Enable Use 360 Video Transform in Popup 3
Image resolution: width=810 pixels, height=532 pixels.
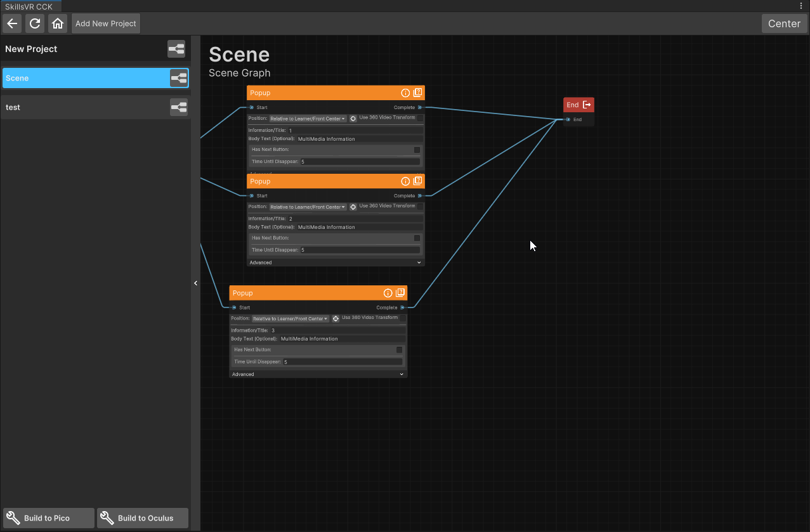[403, 318]
